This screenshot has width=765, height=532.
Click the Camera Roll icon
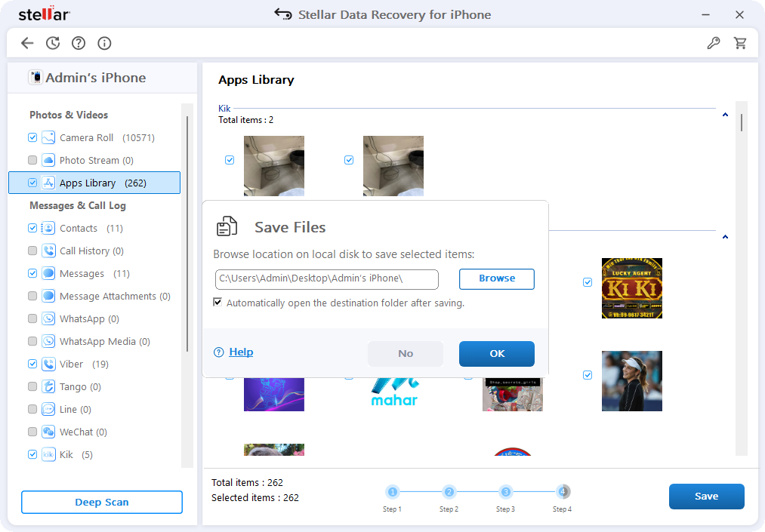(x=48, y=137)
